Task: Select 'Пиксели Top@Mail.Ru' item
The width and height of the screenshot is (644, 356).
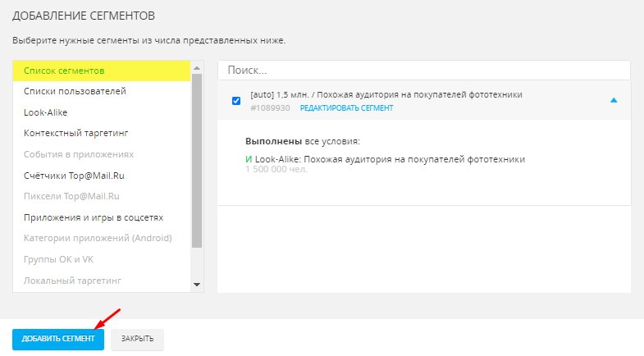Action: pos(71,196)
